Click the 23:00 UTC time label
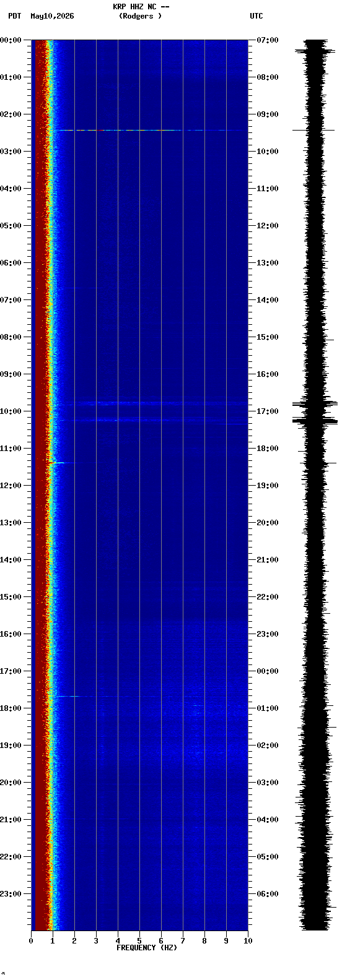342x980 pixels. [268, 634]
